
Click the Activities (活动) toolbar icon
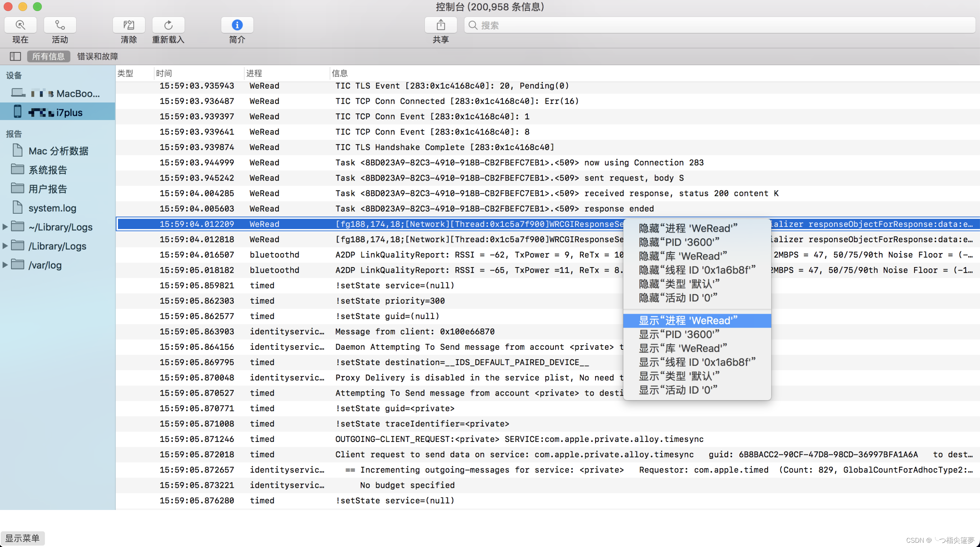tap(60, 25)
